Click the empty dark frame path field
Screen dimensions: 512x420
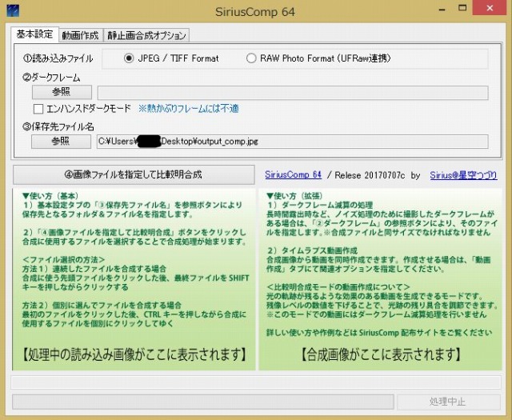[x=292, y=92]
